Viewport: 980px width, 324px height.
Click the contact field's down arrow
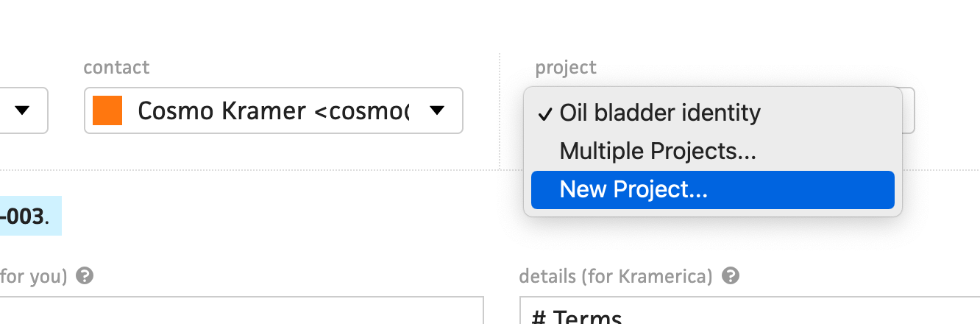(437, 110)
